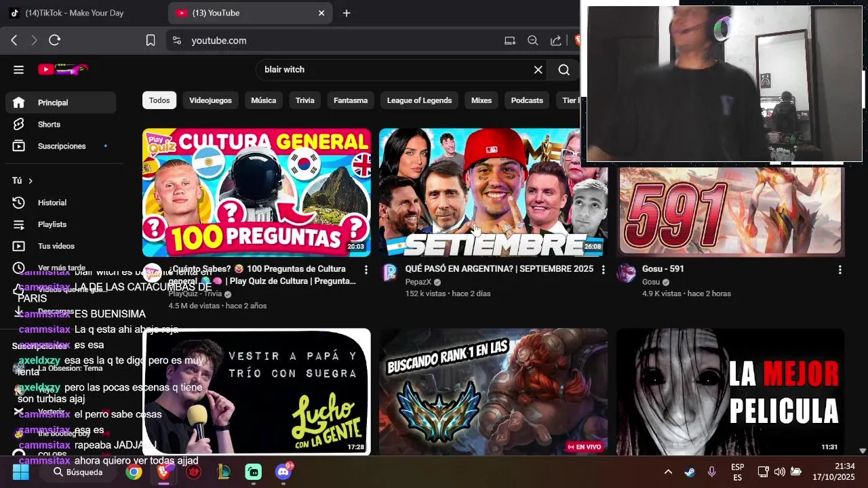Open 'La Mejor Pelicula' video thumbnail

[x=730, y=392]
